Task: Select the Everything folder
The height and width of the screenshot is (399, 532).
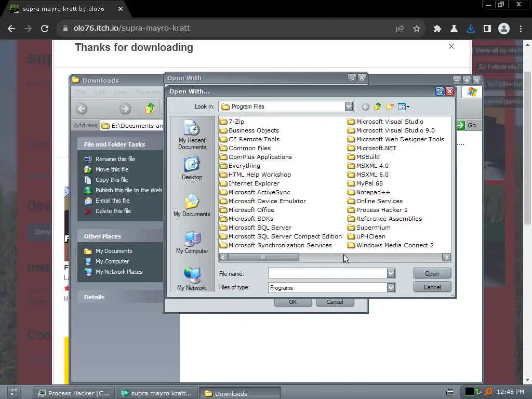Action: 240,166
